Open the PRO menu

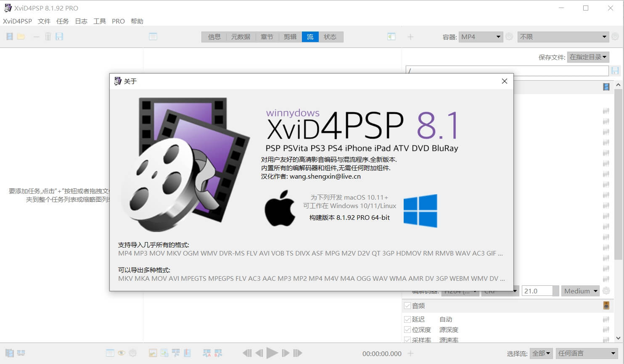pos(118,21)
